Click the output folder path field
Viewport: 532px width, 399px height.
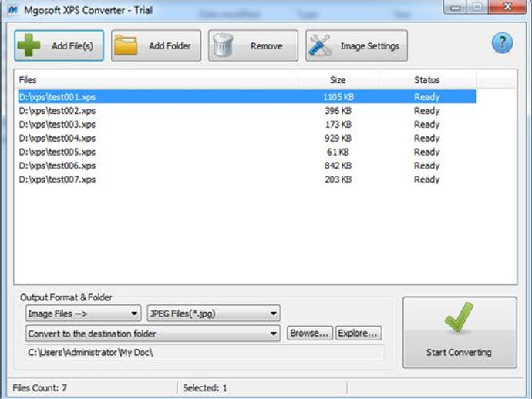coord(205,353)
